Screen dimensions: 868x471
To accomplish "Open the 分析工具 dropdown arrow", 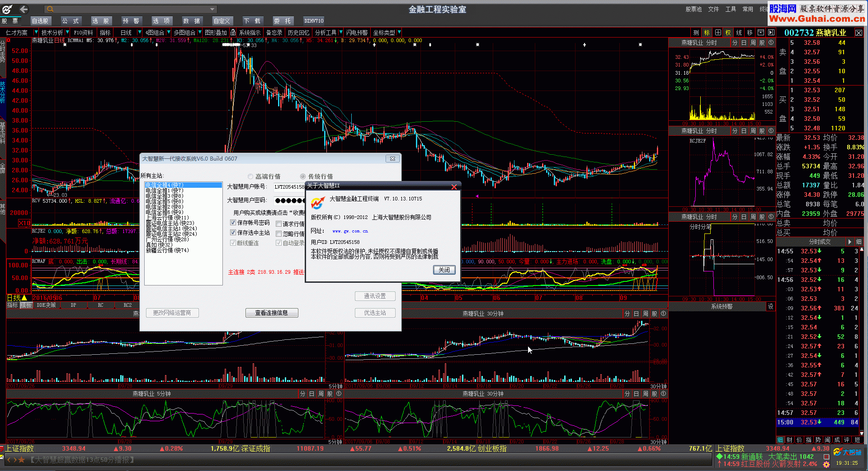I will coord(340,33).
